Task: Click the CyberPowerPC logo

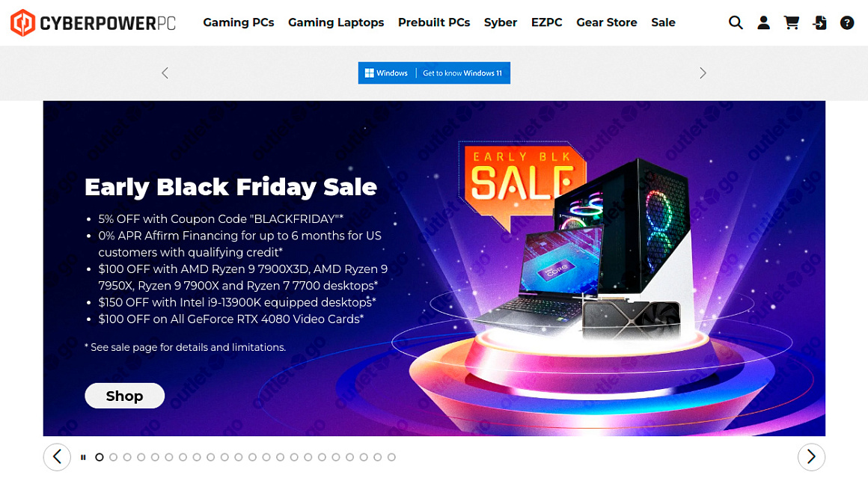Action: [x=93, y=22]
